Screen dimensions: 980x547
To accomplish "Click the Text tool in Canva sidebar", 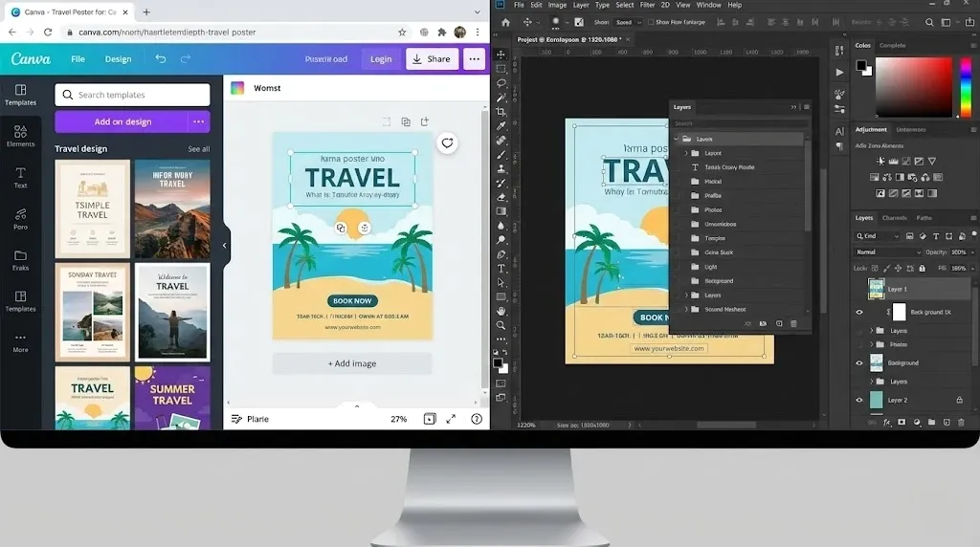I will 20,177.
